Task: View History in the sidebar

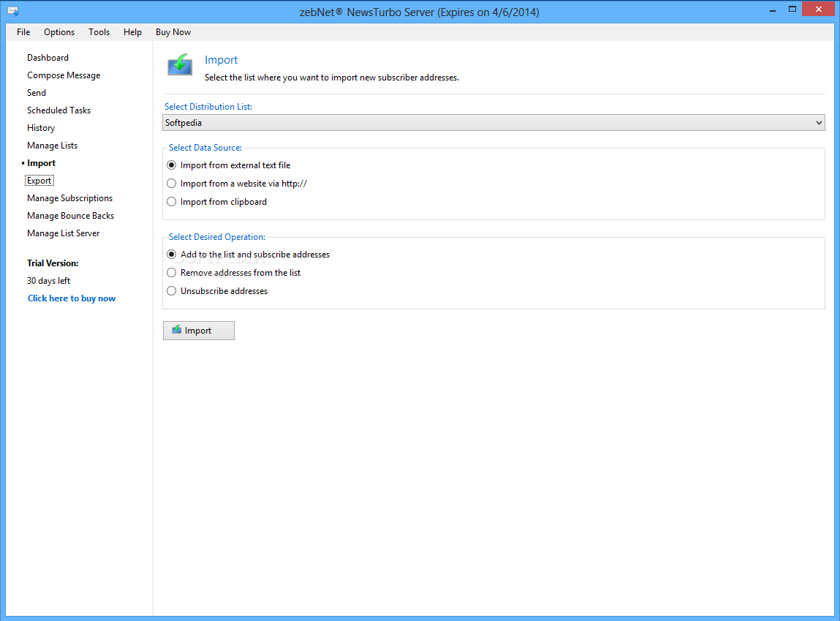Action: click(x=41, y=128)
